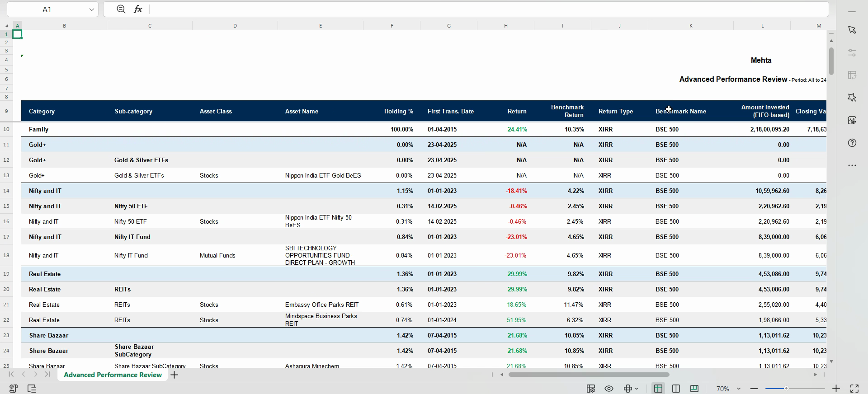868x394 pixels.
Task: Toggle the eye protection view icon
Action: click(609, 389)
